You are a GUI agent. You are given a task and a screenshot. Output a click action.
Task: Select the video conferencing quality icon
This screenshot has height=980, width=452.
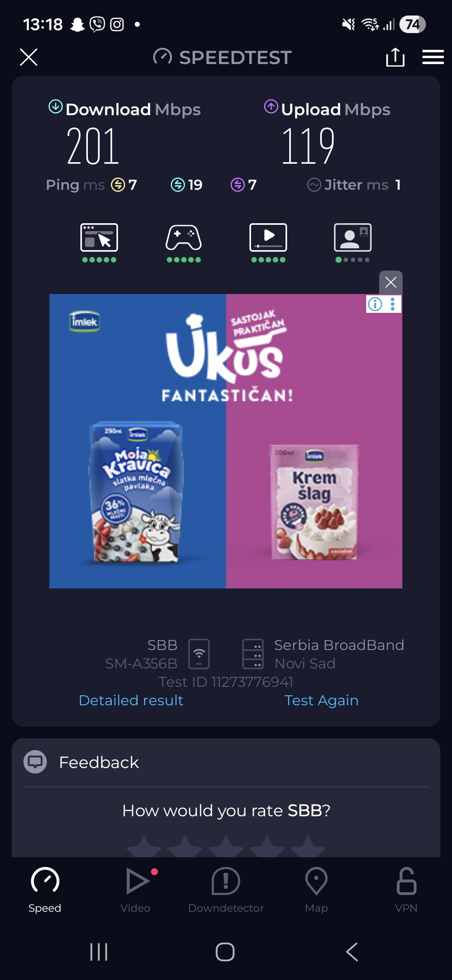coord(353,243)
